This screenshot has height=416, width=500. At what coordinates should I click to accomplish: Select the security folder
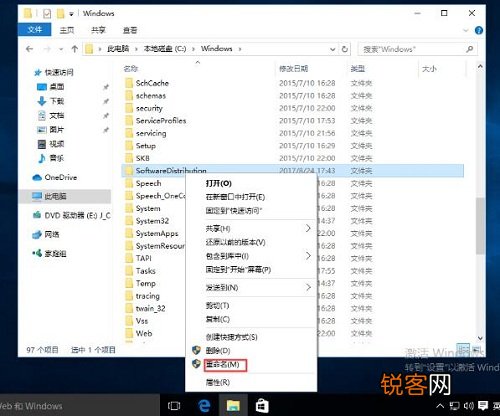(x=149, y=108)
